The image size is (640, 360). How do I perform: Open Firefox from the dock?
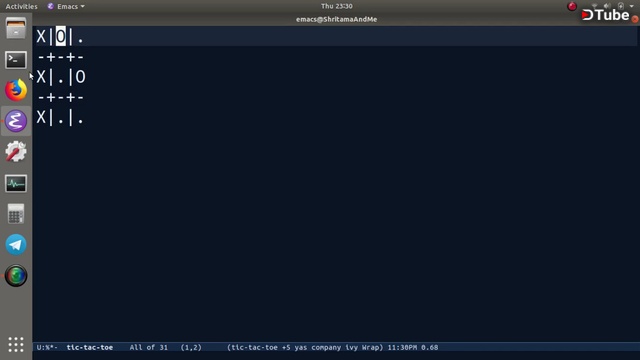(16, 90)
